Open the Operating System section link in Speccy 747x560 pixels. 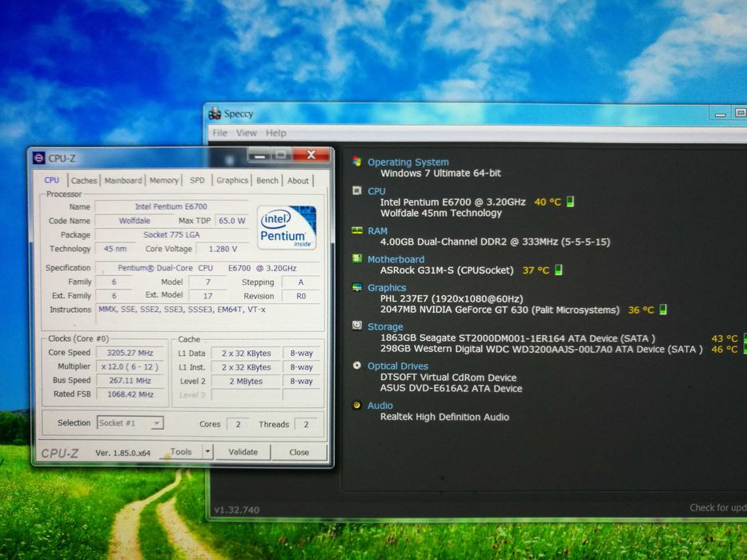tap(408, 162)
